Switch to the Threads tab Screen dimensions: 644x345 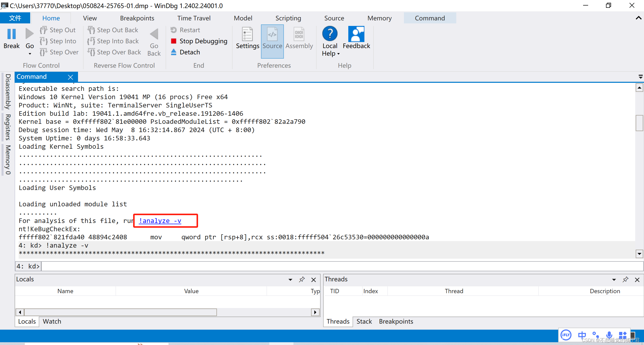click(x=338, y=321)
